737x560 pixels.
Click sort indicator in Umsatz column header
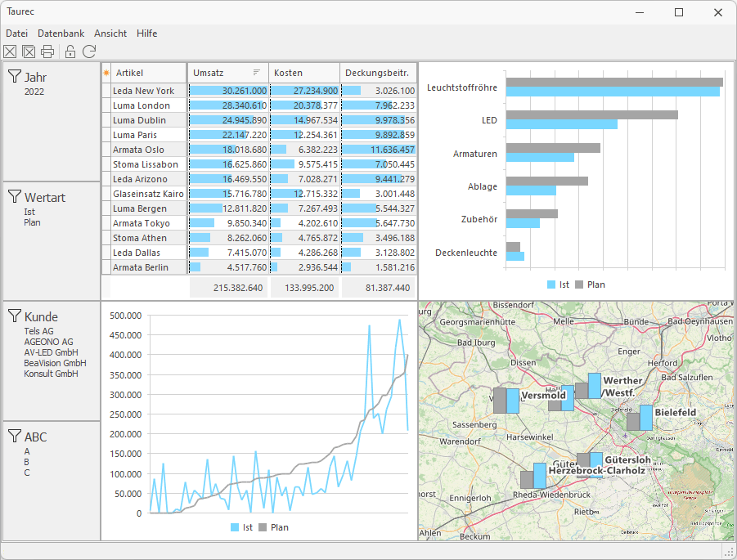click(x=257, y=73)
